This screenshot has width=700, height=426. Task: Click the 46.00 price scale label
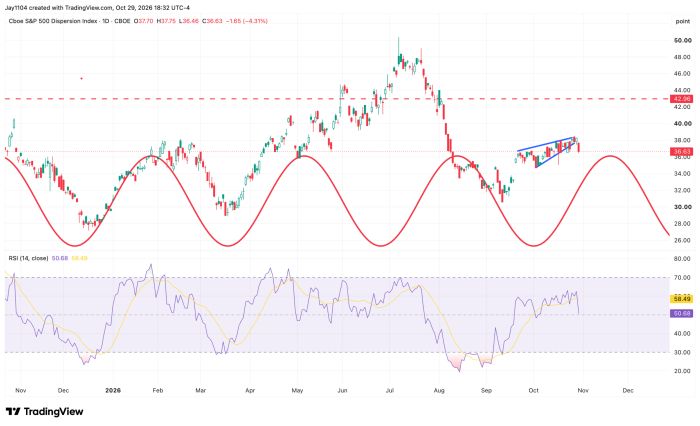[682, 74]
